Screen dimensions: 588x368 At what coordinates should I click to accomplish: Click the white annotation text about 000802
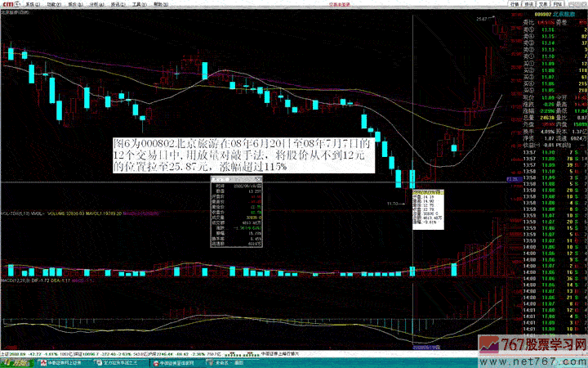pos(243,155)
